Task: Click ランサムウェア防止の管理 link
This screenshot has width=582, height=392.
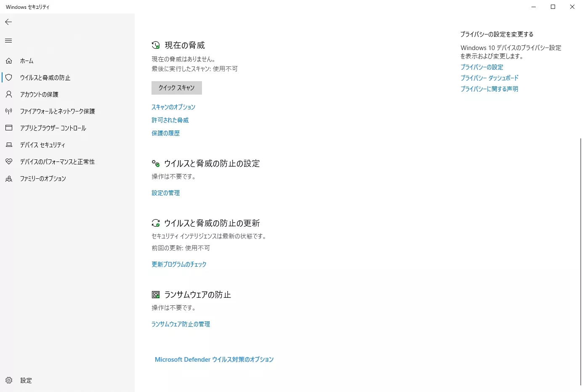Action: pos(181,324)
